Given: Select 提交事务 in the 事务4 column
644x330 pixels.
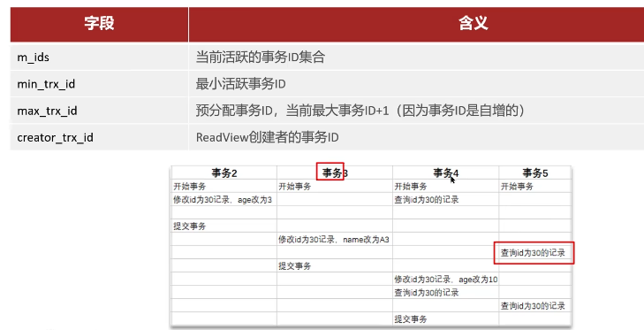Looking at the screenshot, I should pyautogui.click(x=411, y=319).
